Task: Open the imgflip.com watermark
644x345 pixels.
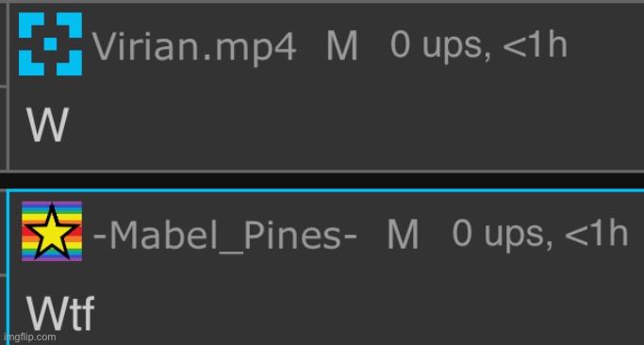Action: point(28,337)
